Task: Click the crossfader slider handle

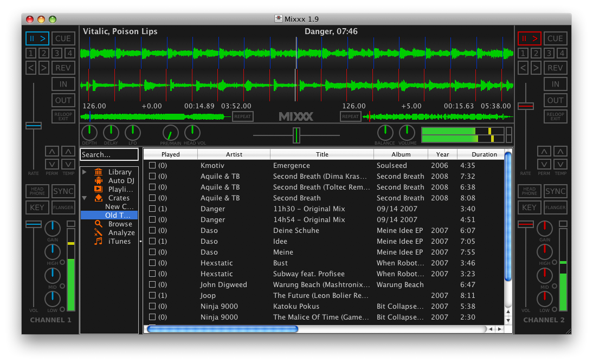Action: [296, 135]
